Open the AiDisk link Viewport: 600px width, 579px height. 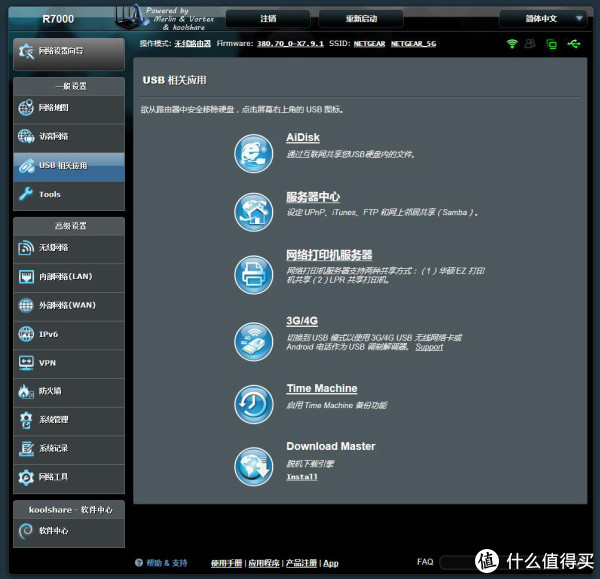303,137
